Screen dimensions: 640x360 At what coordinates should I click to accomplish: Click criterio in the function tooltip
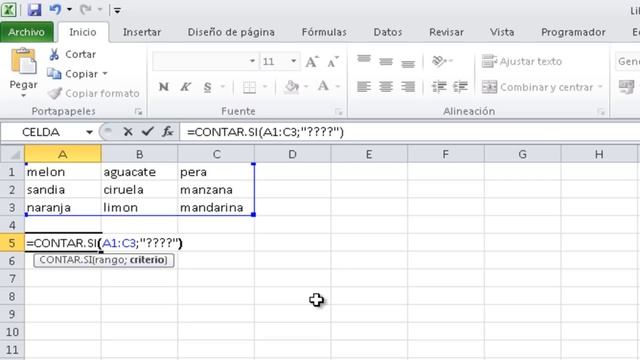[147, 260]
